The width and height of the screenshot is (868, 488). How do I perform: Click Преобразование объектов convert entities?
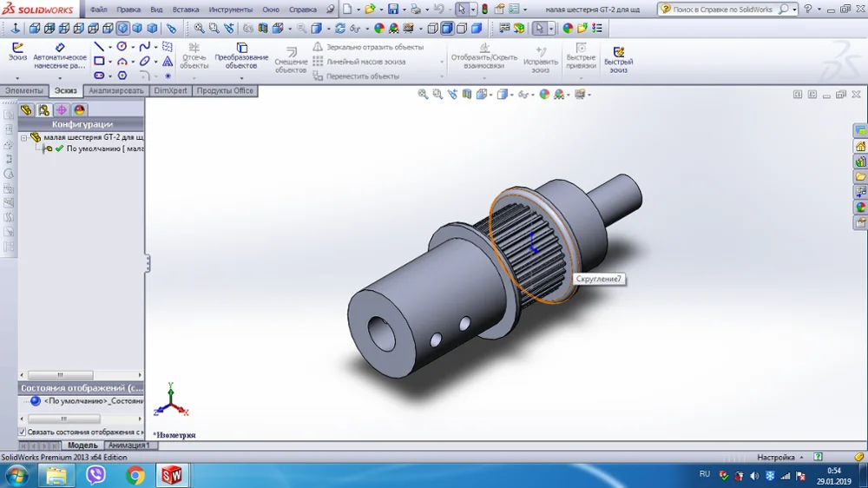[241, 56]
